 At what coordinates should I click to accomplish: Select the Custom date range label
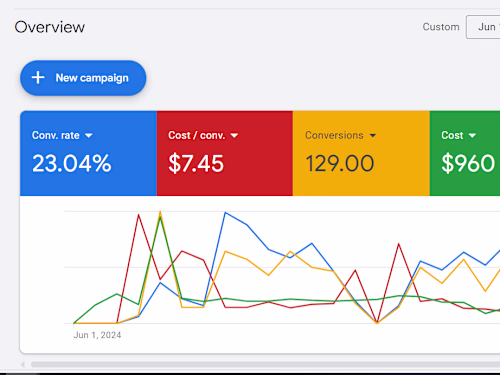[x=441, y=27]
